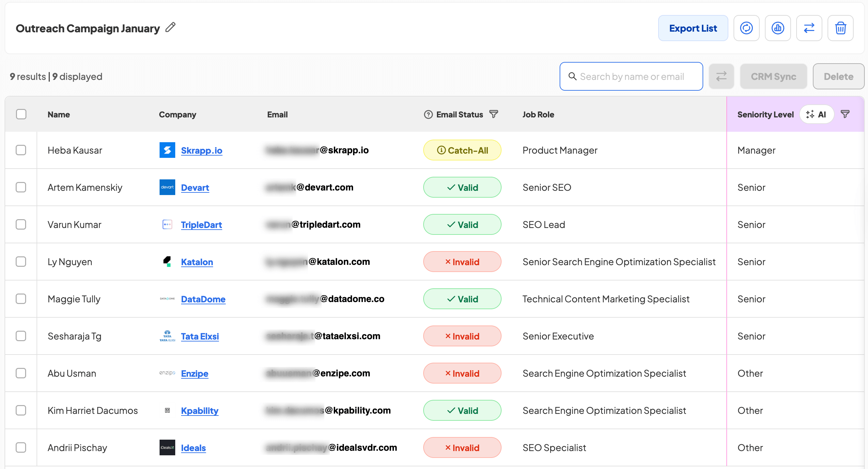Screen dimensions: 868x469
Task: Delete the list using the trash icon
Action: 840,28
